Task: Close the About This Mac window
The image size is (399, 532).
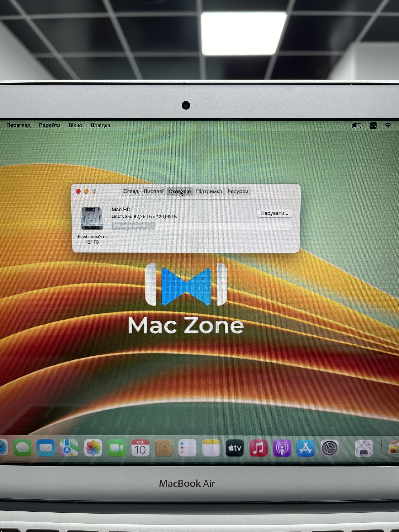Action: [x=78, y=191]
